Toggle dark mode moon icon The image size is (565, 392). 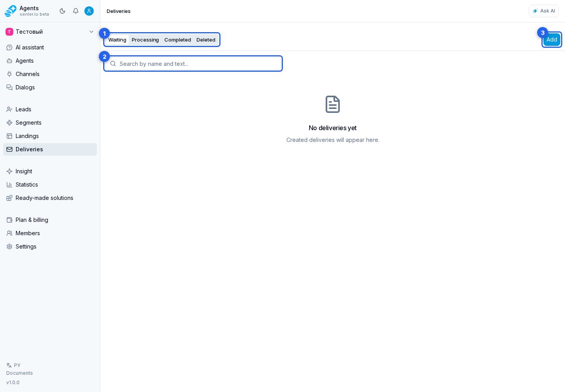click(x=62, y=11)
